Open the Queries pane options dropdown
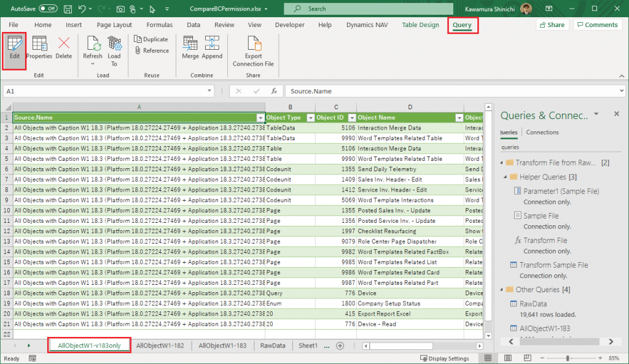 (596, 114)
